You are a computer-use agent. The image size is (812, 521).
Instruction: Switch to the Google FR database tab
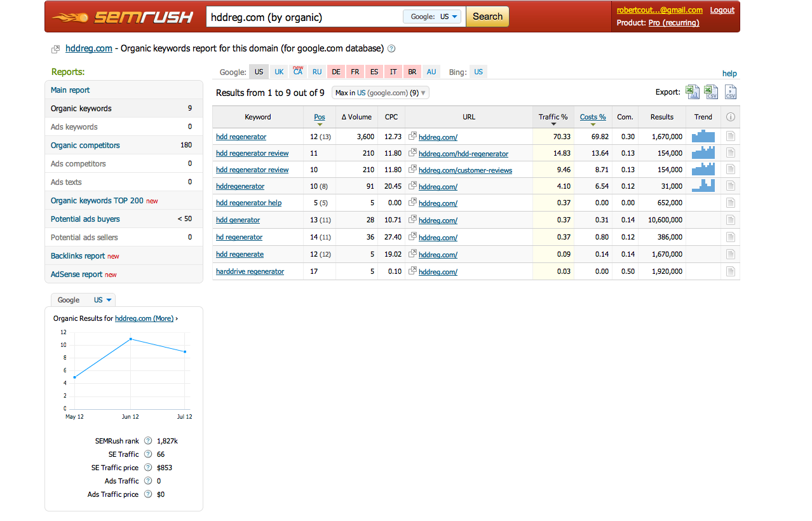(x=355, y=72)
